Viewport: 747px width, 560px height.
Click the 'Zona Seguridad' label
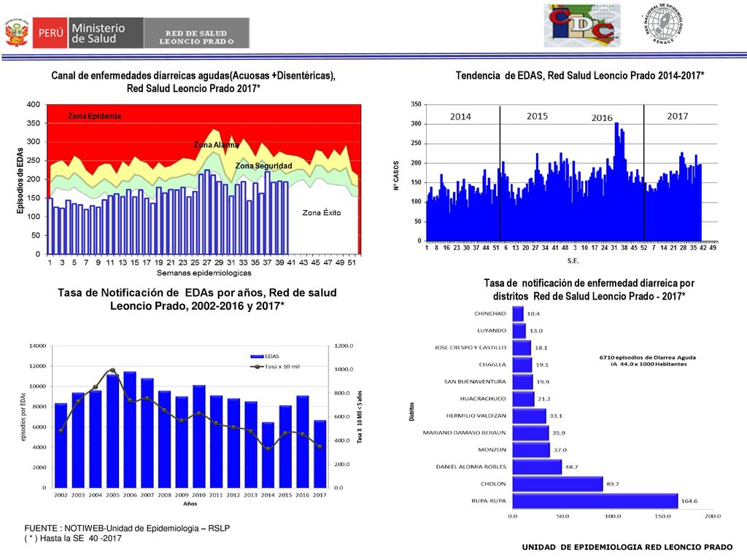tap(263, 166)
